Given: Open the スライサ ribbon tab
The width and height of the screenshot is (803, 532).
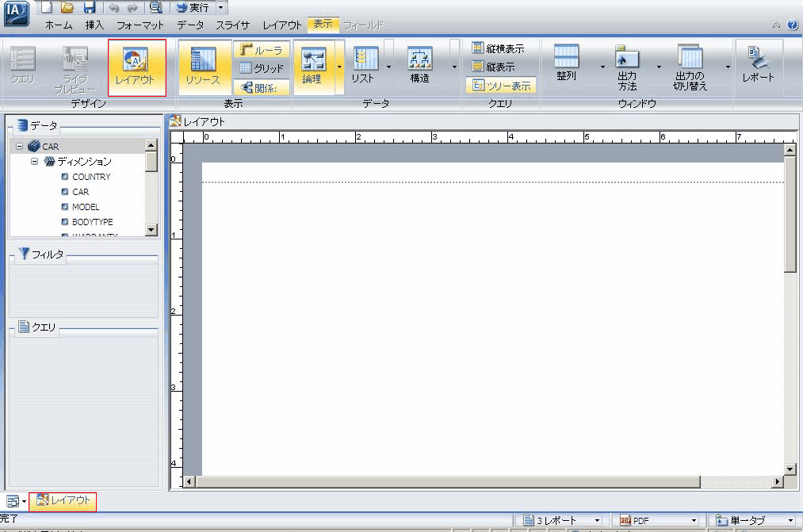Looking at the screenshot, I should tap(232, 25).
